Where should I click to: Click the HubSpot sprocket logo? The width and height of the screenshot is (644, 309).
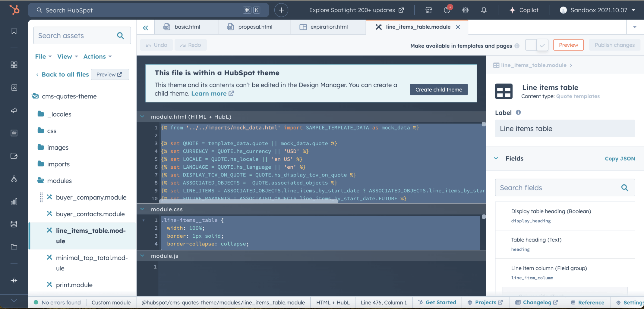(14, 10)
